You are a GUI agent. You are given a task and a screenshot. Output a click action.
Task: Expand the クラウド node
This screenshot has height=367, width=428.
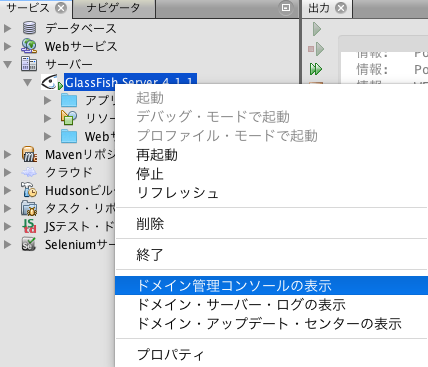pos(7,172)
